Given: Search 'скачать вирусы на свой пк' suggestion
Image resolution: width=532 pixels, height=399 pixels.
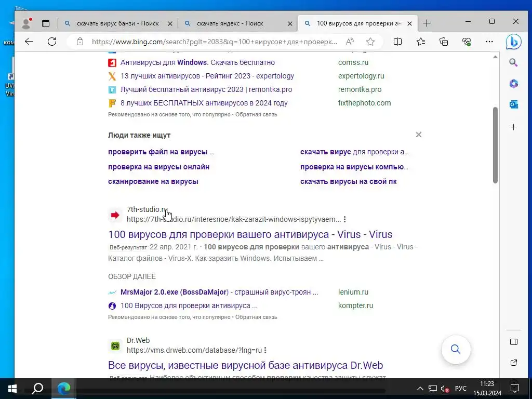Looking at the screenshot, I should [x=349, y=181].
